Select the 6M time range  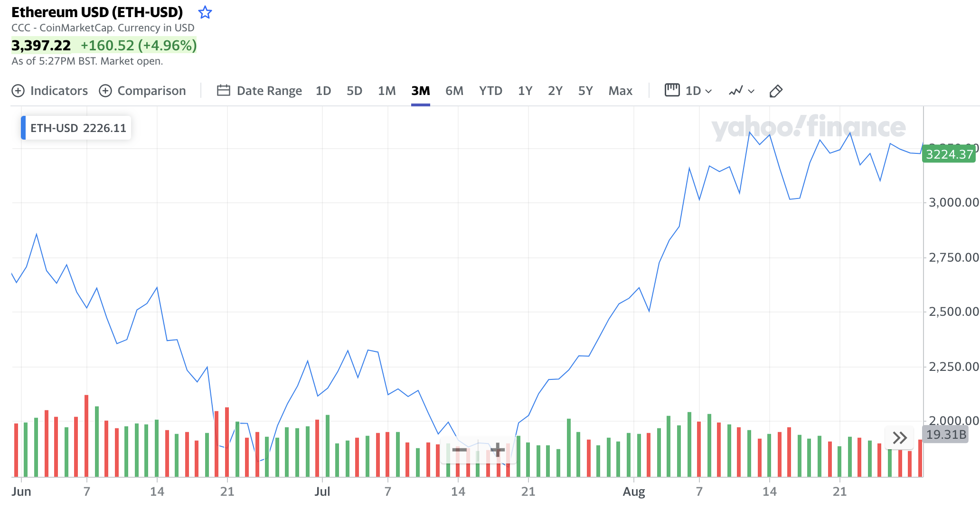pos(454,91)
